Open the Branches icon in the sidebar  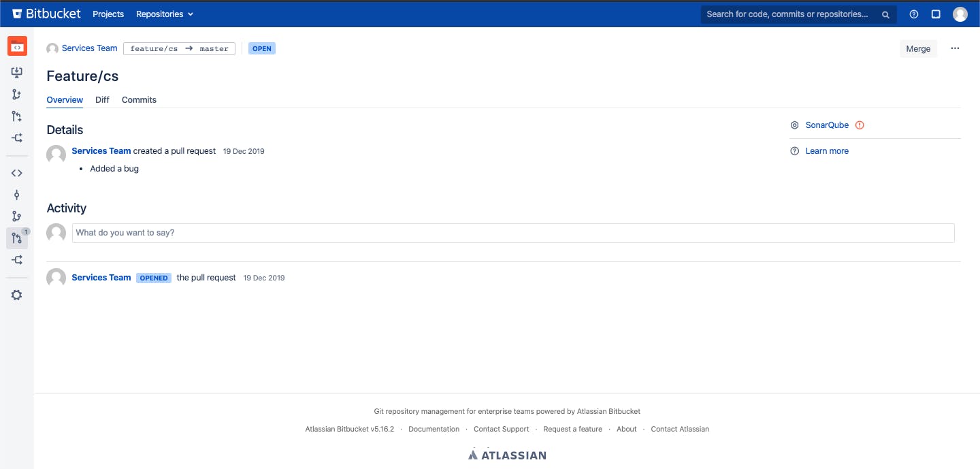tap(17, 216)
